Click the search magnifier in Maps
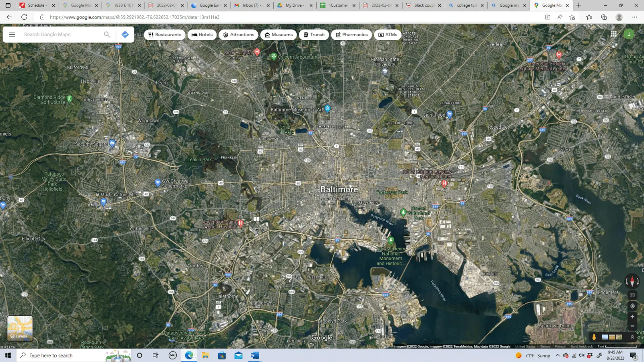This screenshot has width=644, height=362. pyautogui.click(x=107, y=35)
